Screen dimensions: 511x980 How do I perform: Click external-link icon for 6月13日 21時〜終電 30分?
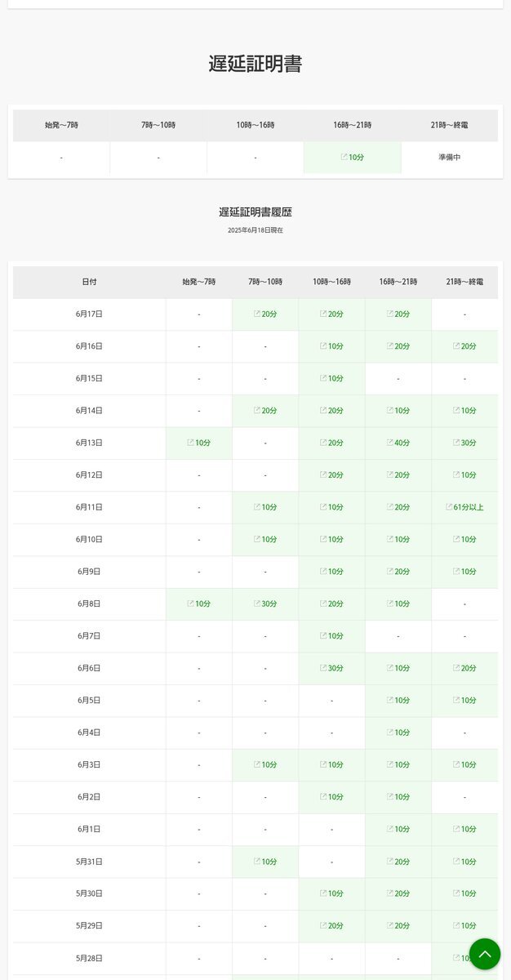pyautogui.click(x=456, y=443)
